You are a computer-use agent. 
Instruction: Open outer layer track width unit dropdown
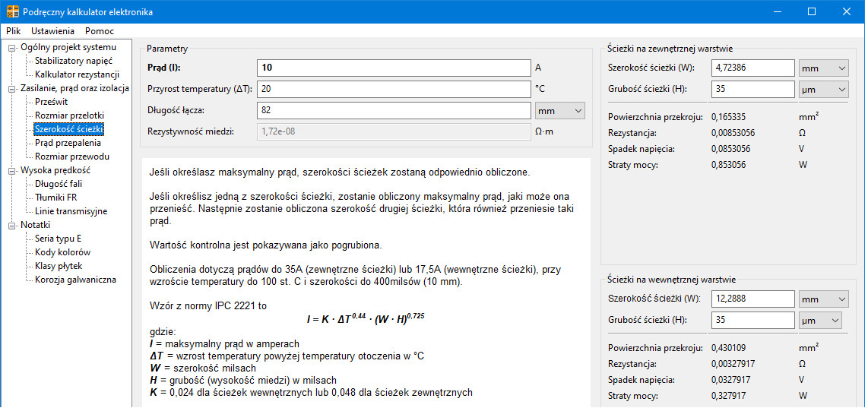pos(823,68)
